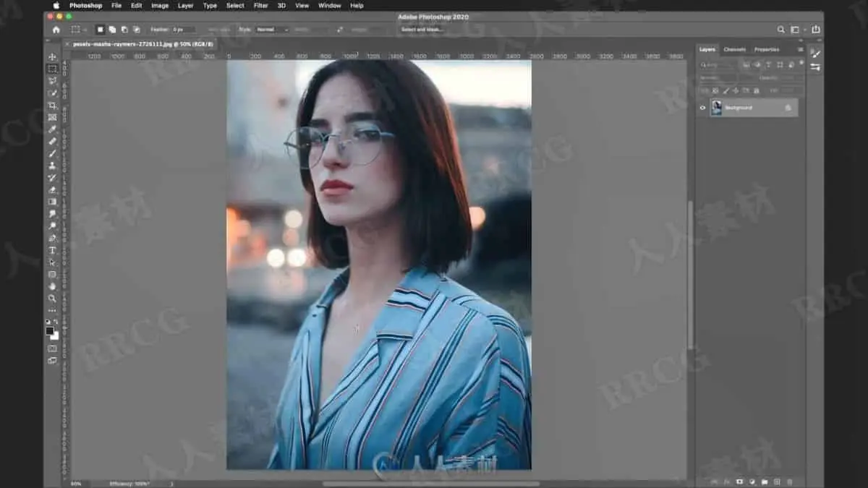Viewport: 868px width, 488px height.
Task: Choose New Selection mode button
Action: (x=101, y=30)
